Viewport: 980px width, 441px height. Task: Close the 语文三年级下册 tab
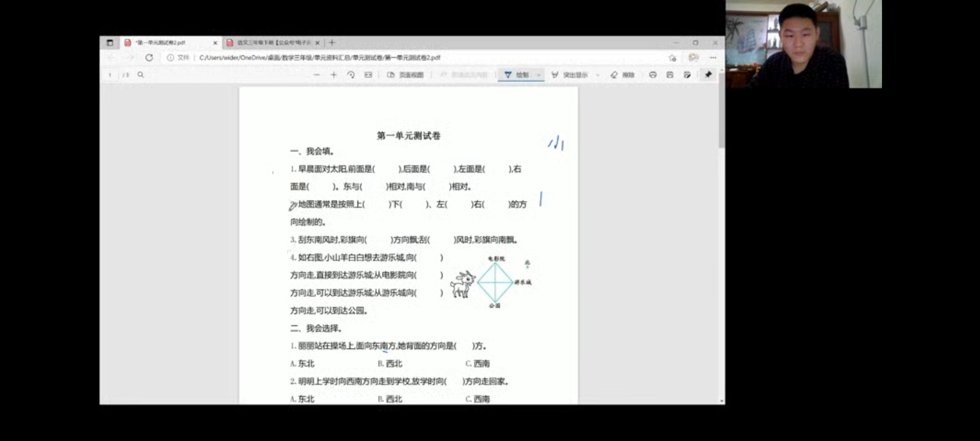coord(317,42)
